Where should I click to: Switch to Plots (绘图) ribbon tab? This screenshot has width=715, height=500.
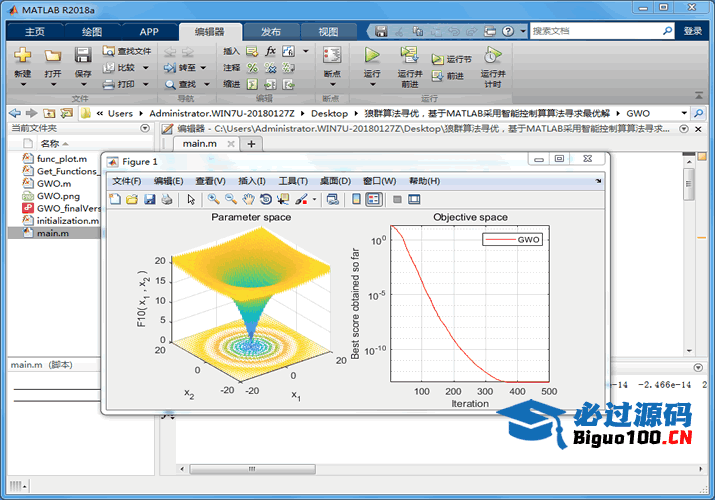coord(92,31)
